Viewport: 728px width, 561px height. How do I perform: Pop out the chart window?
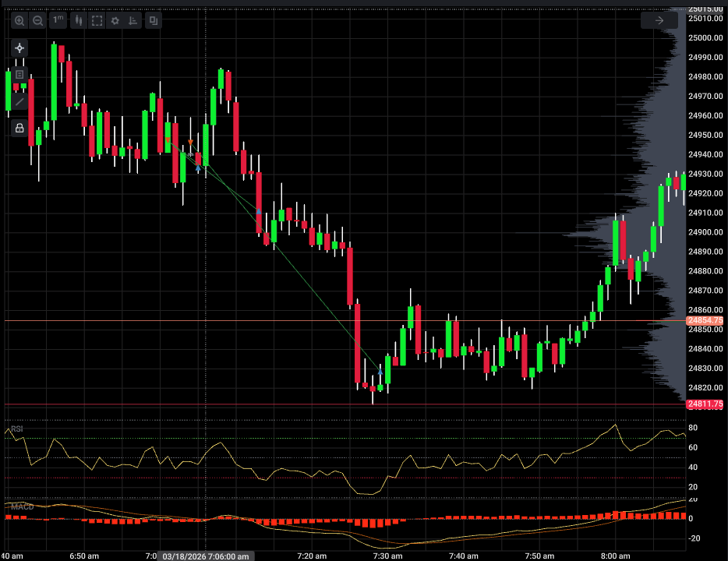(x=154, y=20)
